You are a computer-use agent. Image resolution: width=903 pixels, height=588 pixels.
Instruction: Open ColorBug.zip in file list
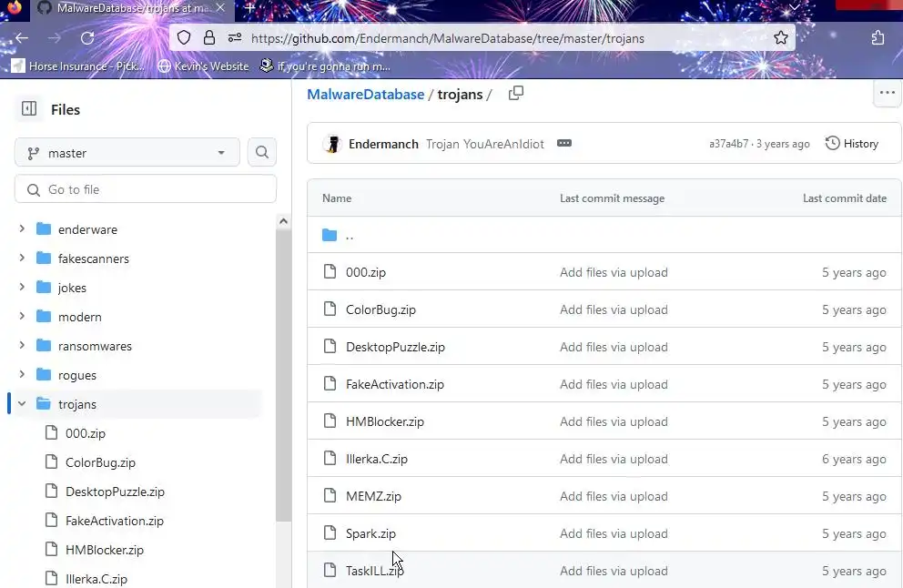click(x=380, y=309)
